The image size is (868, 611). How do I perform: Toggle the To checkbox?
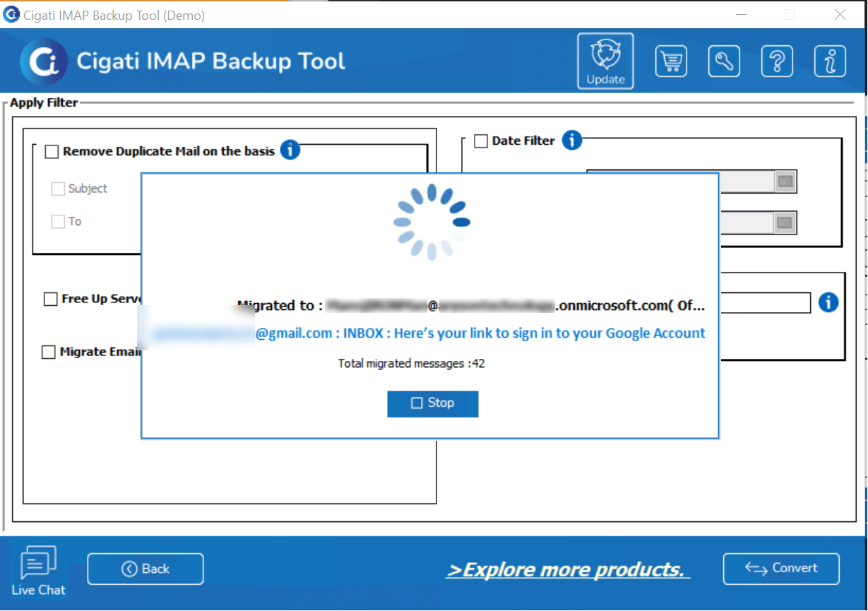(x=58, y=222)
